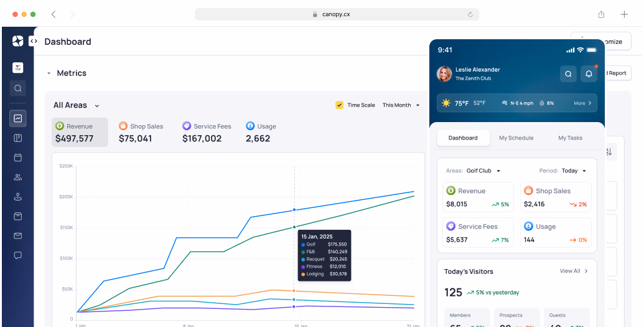This screenshot has height=327, width=644.
Task: Click Lodging orange dot in tooltip legend
Action: point(303,274)
